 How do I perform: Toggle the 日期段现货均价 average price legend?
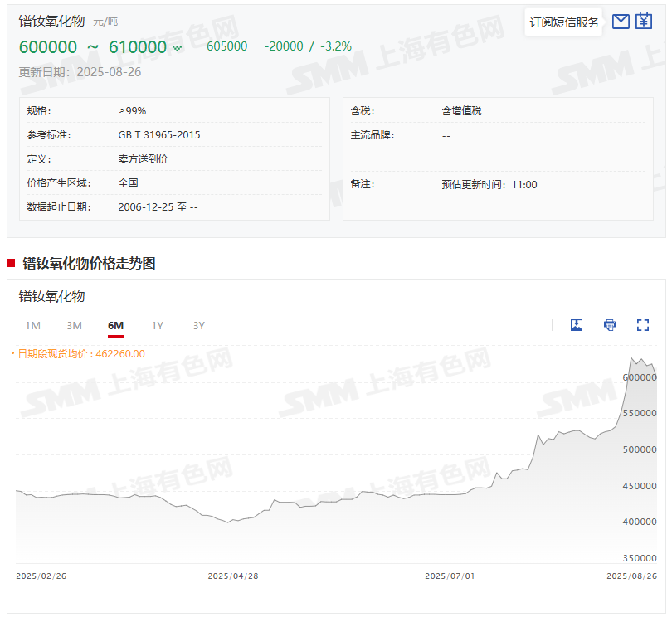[80, 353]
